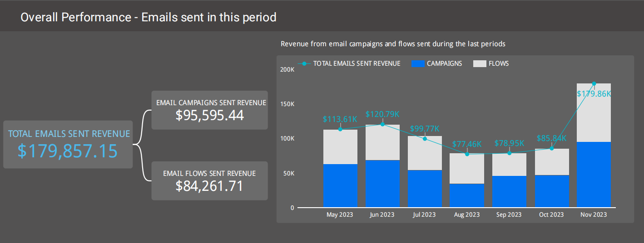Select the Email Campaigns Sent Revenue card
Screen dimensions: 644x243
(209, 110)
